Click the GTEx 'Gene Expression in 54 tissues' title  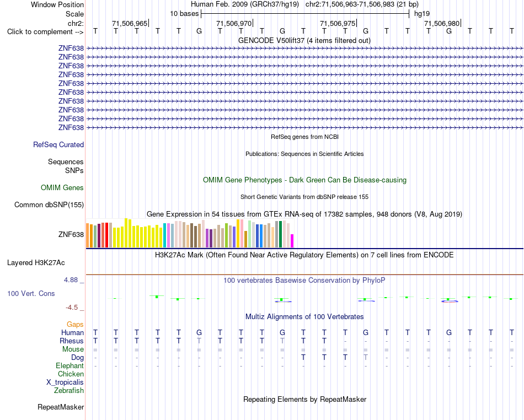(x=304, y=214)
